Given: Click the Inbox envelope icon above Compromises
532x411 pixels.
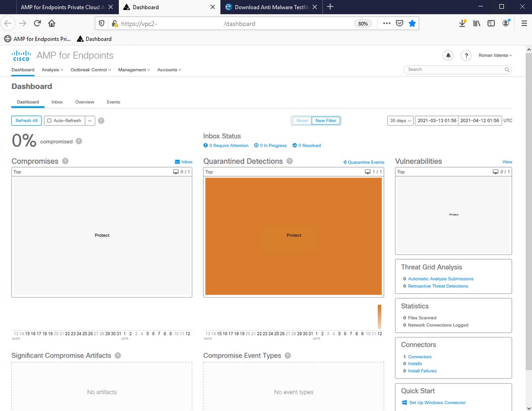Looking at the screenshot, I should (x=177, y=161).
